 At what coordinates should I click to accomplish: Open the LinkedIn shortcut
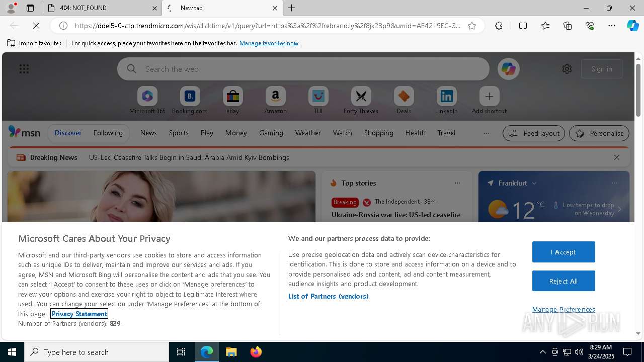tap(446, 101)
